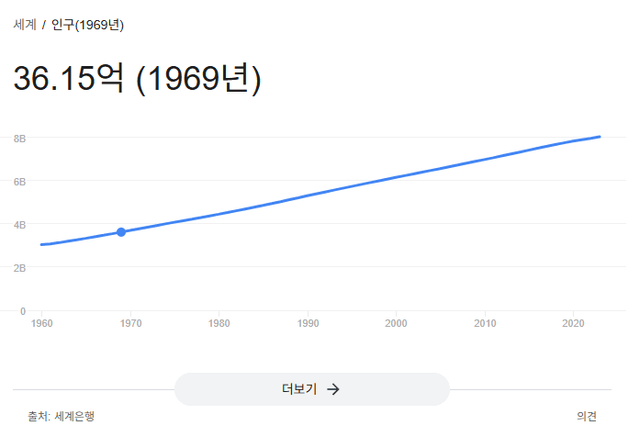This screenshot has width=640, height=436.
Task: Open the 세계 breadcrumb link
Action: pyautogui.click(x=26, y=23)
